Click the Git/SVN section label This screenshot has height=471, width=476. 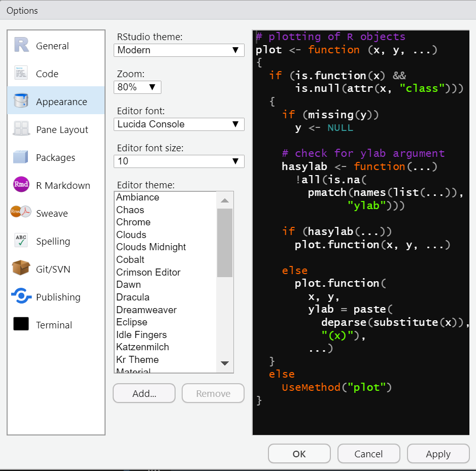pos(53,270)
